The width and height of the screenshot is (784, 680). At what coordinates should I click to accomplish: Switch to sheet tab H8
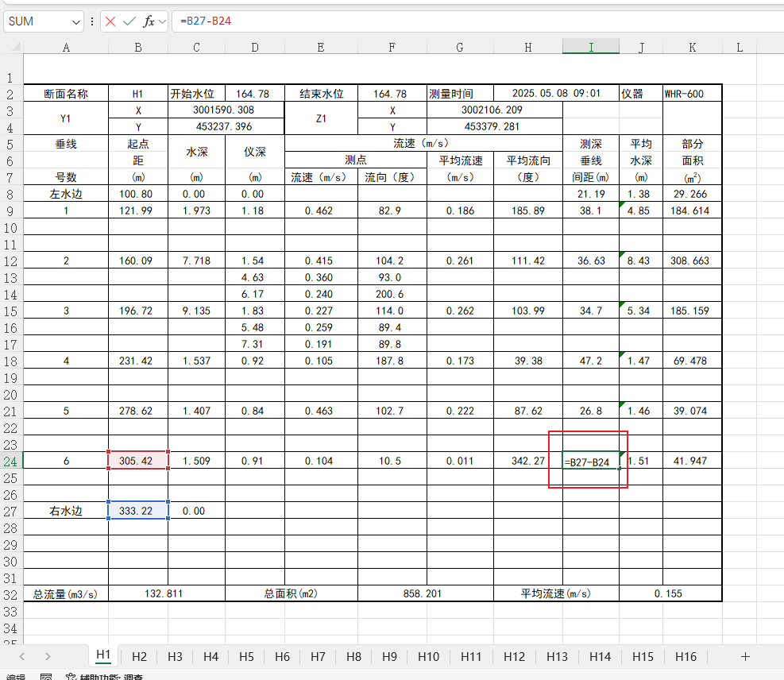[353, 656]
